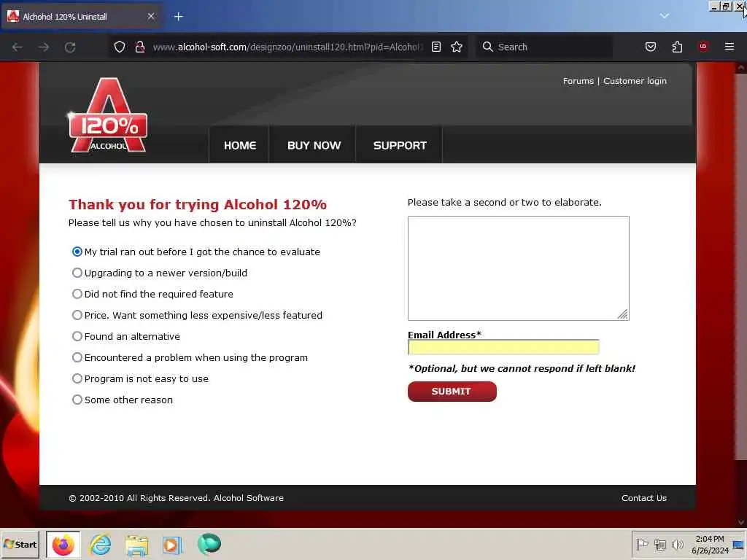Close the Alchohol 120% Uninstall tab
The image size is (747, 560).
[x=151, y=16]
